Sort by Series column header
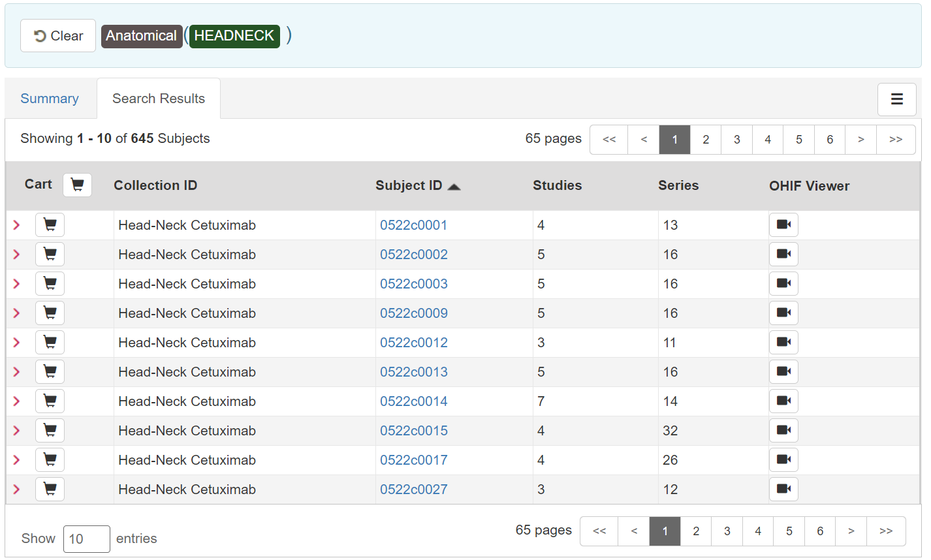The height and width of the screenshot is (560, 931). pos(678,185)
